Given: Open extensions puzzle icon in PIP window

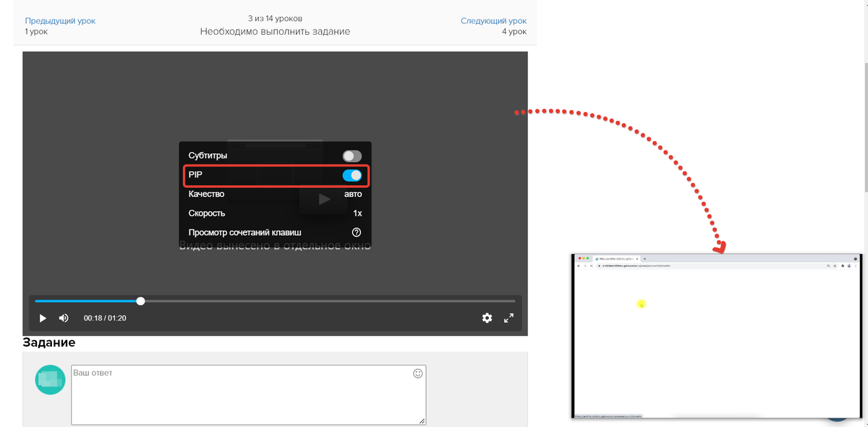Looking at the screenshot, I should tap(843, 266).
